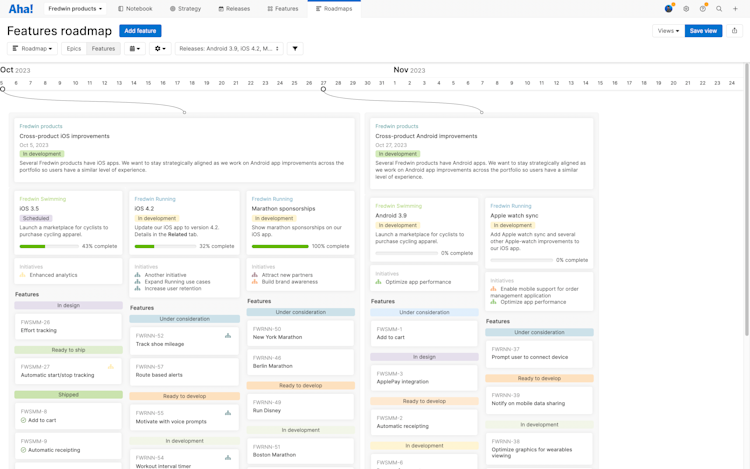Open Fredwin products workspace dropdown
The height and width of the screenshot is (469, 750).
75,9
